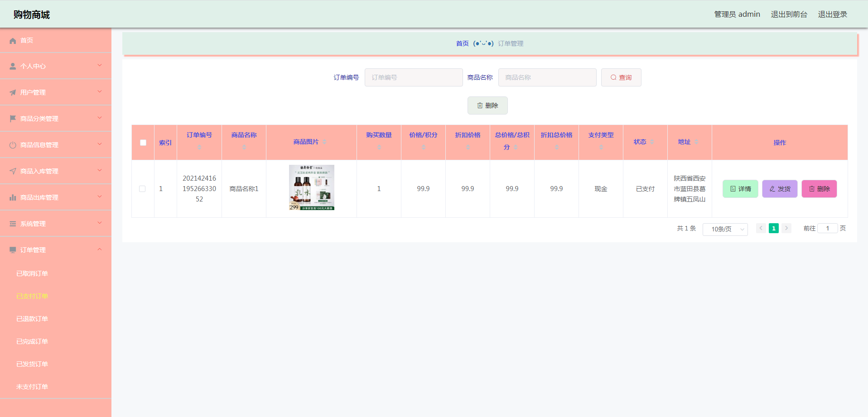Click the sort arrows under 折扣总价格 header
The height and width of the screenshot is (417, 868).
(x=556, y=147)
